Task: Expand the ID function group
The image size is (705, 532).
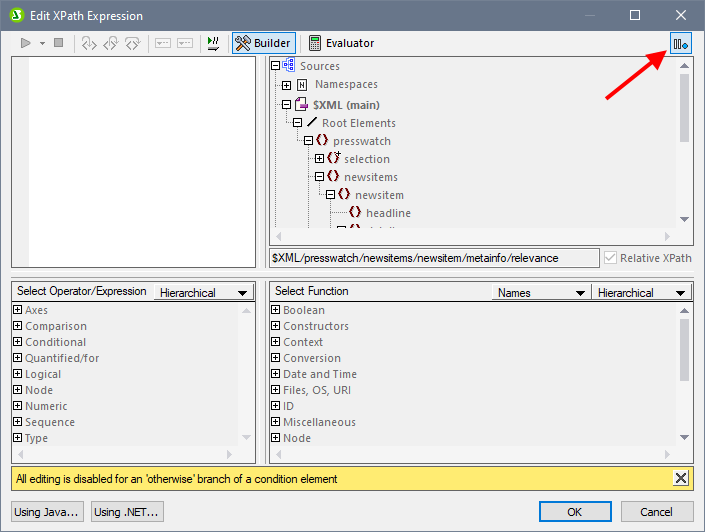Action: coord(276,406)
